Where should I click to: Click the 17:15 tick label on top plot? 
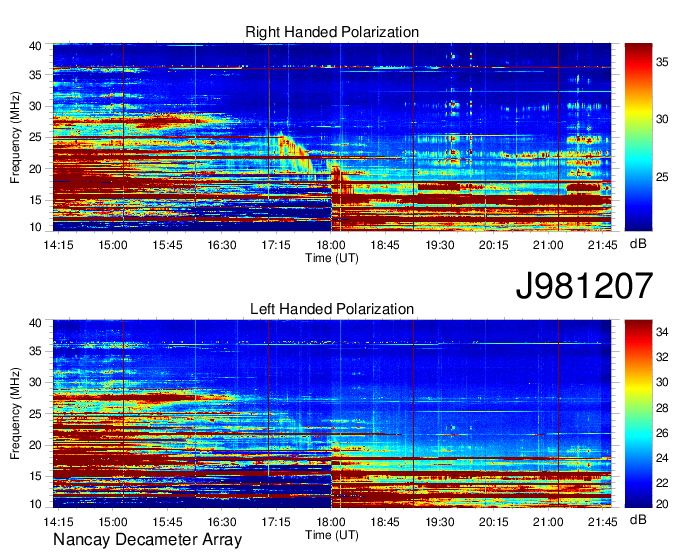[276, 245]
